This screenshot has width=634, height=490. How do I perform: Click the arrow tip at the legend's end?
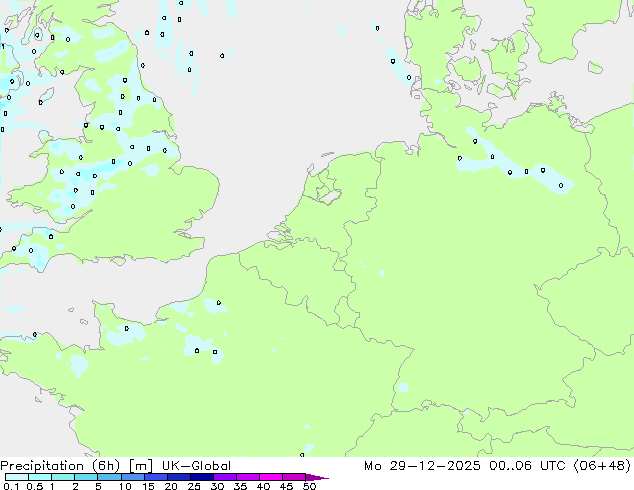(x=324, y=478)
